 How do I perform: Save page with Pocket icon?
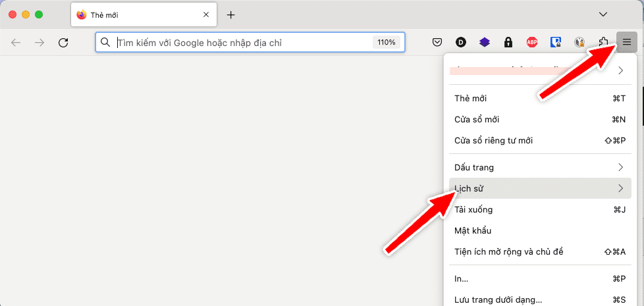click(437, 42)
